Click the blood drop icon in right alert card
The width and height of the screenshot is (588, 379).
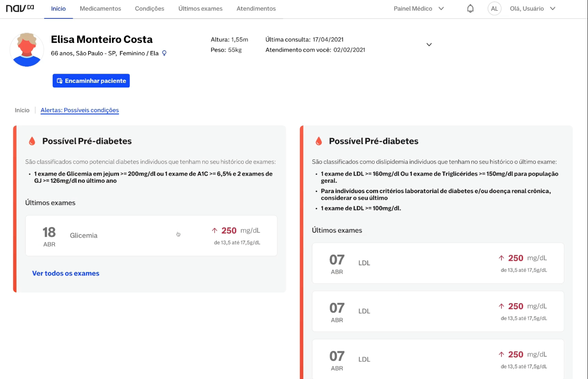pyautogui.click(x=318, y=141)
